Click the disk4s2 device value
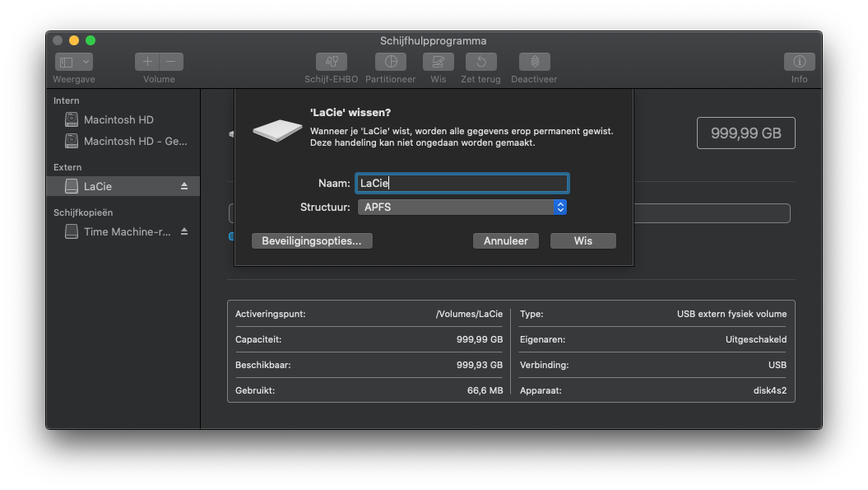Image resolution: width=868 pixels, height=490 pixels. (770, 390)
